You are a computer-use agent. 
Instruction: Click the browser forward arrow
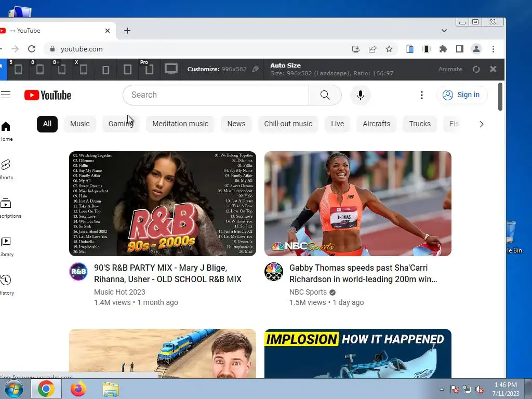point(15,49)
